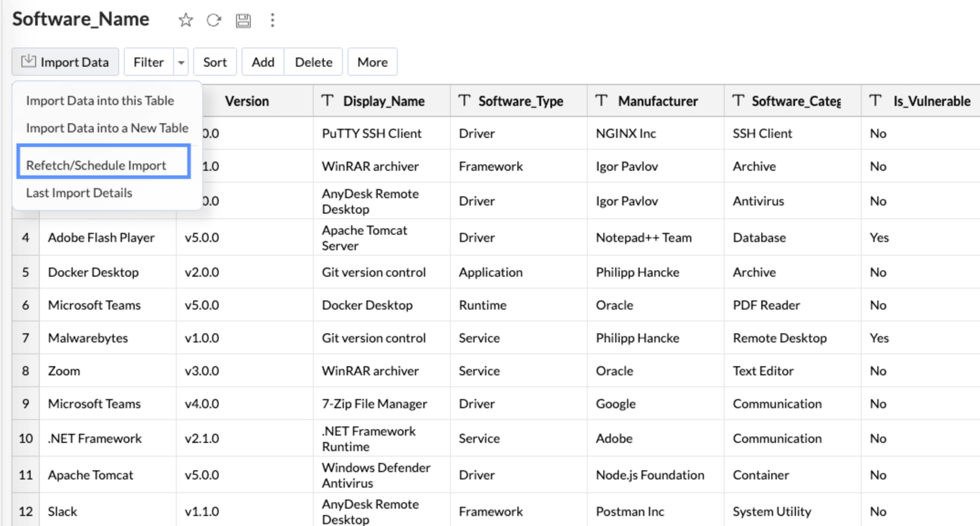Click the save floppy disk icon
The width and height of the screenshot is (980, 526).
pyautogui.click(x=243, y=21)
